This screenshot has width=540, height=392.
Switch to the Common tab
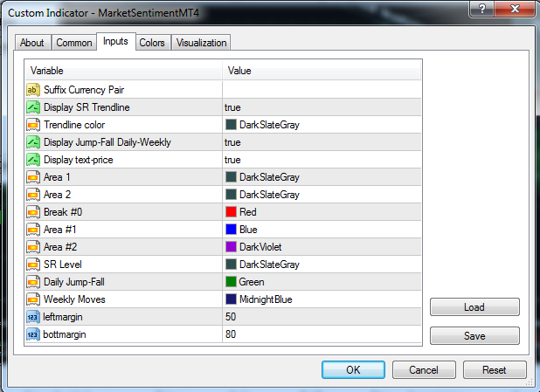[74, 43]
